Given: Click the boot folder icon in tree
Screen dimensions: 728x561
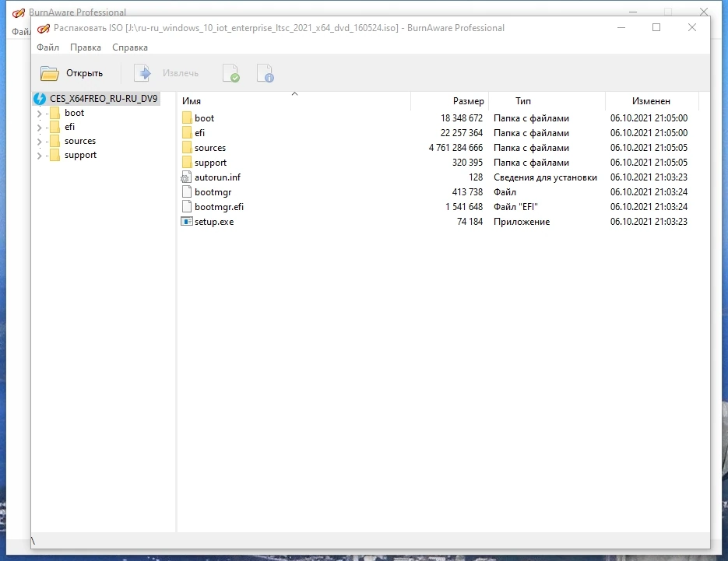Looking at the screenshot, I should 55,113.
